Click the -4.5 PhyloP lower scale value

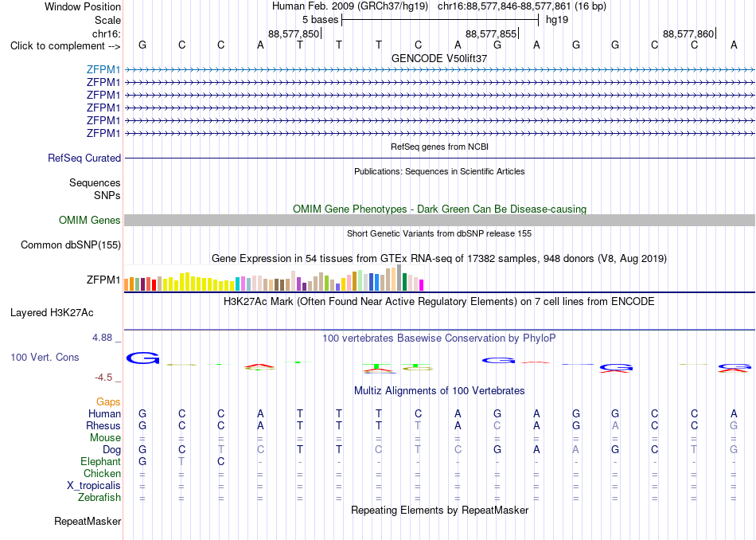[x=103, y=378]
